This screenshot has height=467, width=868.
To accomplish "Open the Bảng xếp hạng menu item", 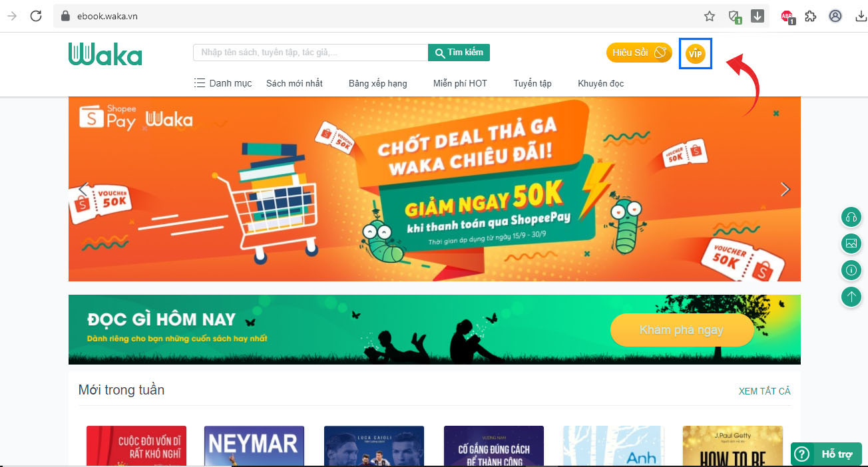I will point(377,83).
